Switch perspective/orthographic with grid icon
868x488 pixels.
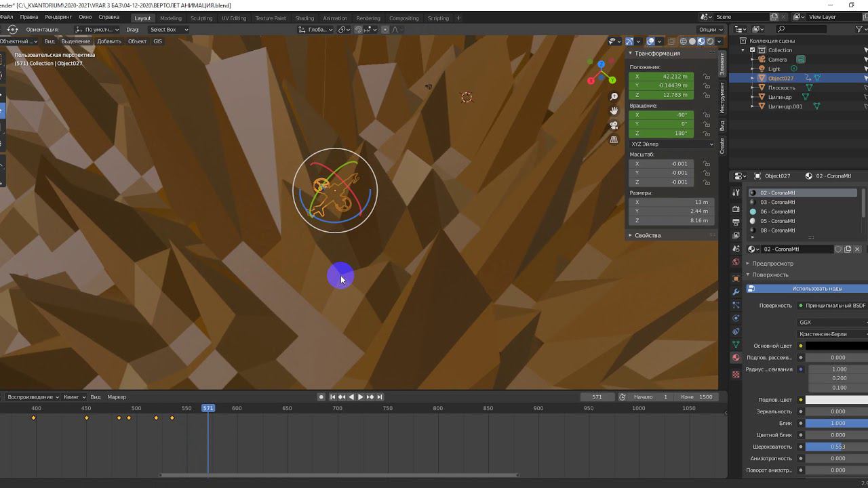pyautogui.click(x=614, y=140)
